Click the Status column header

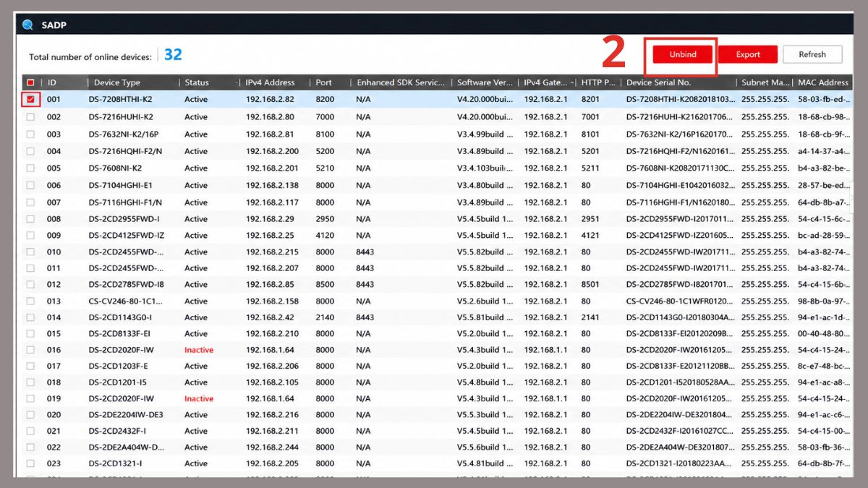point(197,82)
